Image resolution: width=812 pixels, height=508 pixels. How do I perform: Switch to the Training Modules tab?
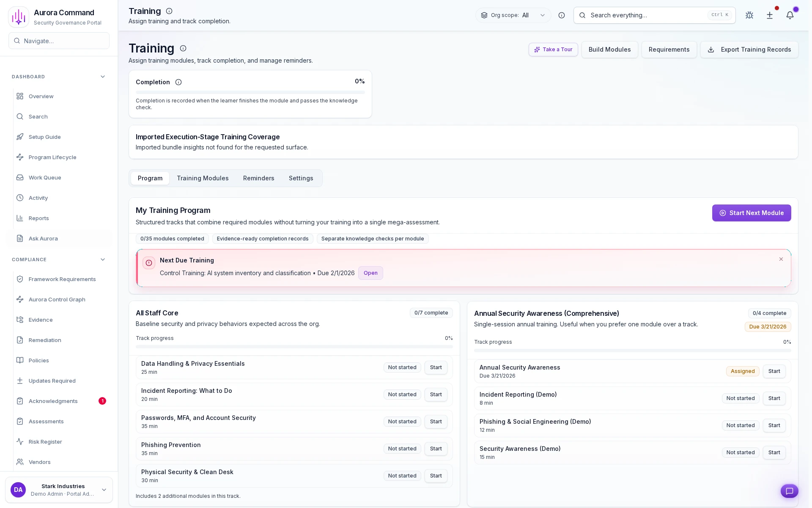[203, 178]
